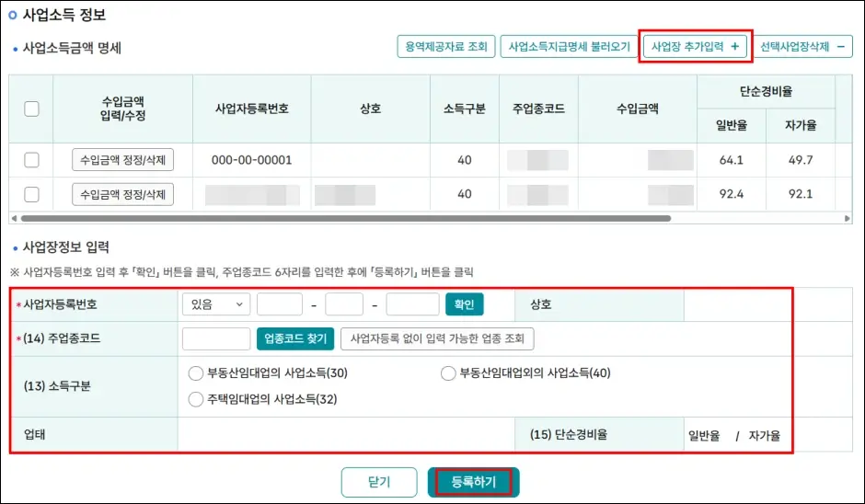Image resolution: width=865 pixels, height=504 pixels.
Task: Toggle the select-all checkbox in table header
Action: [31, 109]
